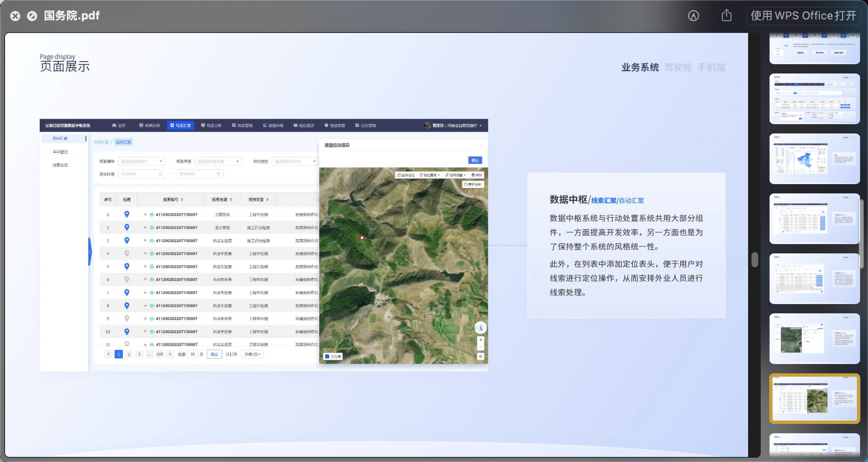The height and width of the screenshot is (462, 868).
Task: Click the calendar icon in 开始时间 field
Action: point(160,174)
